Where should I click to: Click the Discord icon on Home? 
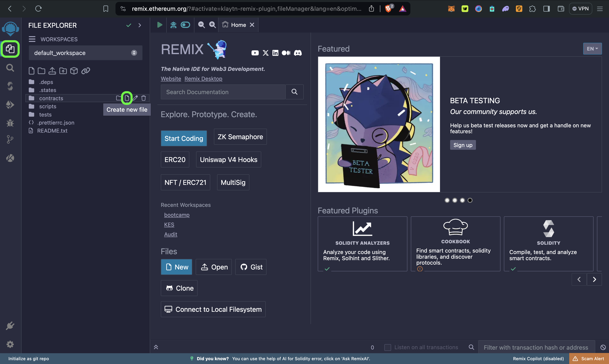[298, 53]
